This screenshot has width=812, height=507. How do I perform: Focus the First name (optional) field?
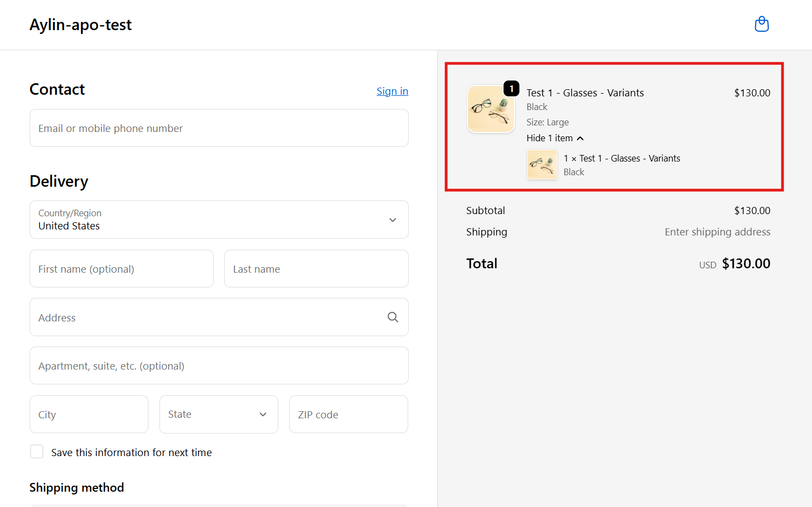tap(121, 269)
